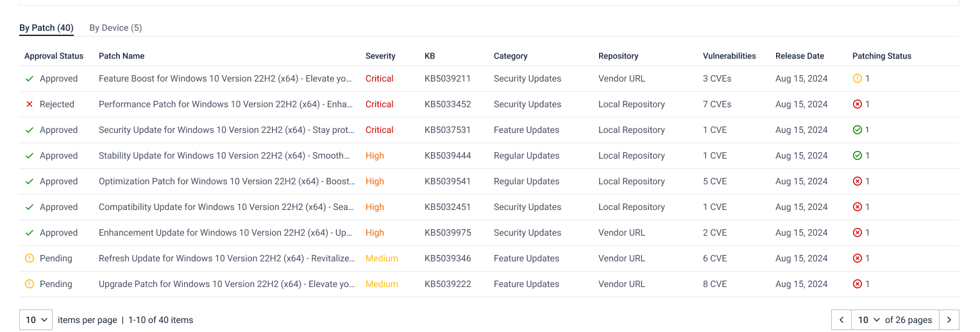Open the page number selector dropdown

868,320
